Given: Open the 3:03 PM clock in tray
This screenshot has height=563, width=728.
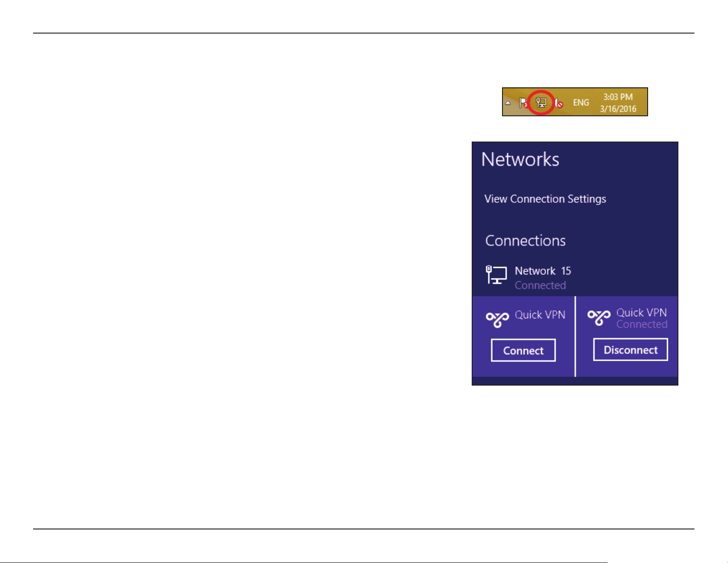Looking at the screenshot, I should [x=618, y=97].
